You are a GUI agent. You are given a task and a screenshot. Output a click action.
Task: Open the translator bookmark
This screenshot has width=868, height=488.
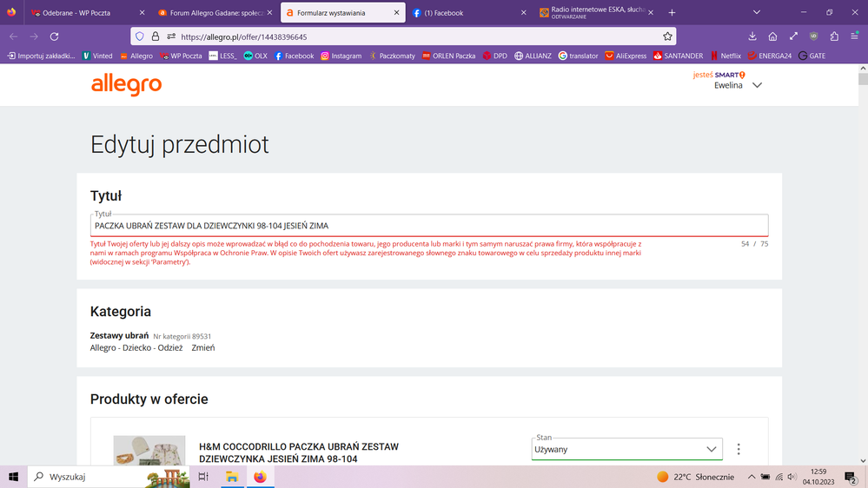click(x=579, y=56)
